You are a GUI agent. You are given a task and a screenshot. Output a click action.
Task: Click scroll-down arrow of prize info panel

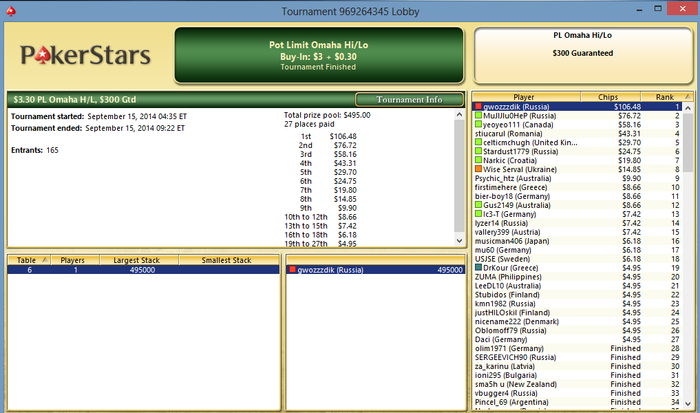tap(459, 241)
